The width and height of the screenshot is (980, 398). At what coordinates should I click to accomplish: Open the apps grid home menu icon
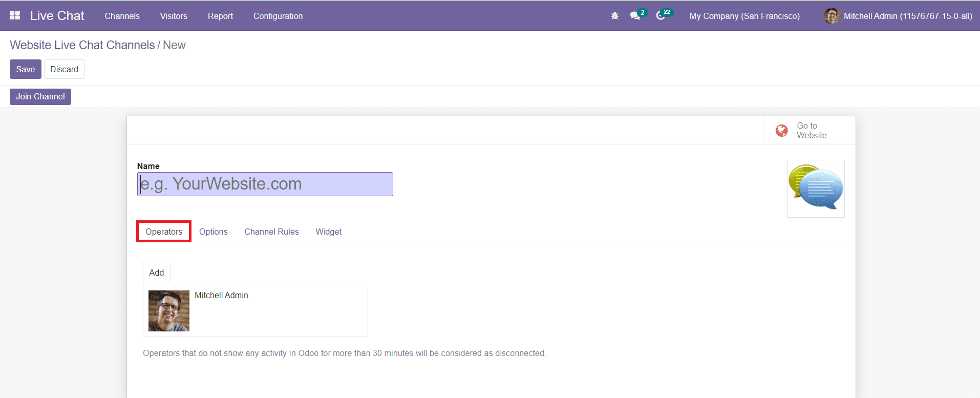pyautogui.click(x=15, y=16)
